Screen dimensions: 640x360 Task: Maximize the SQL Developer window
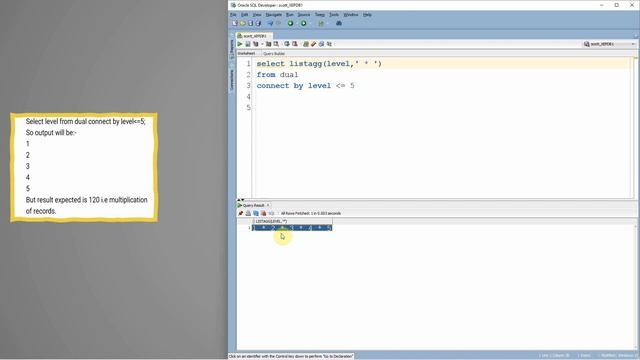tap(617, 5)
